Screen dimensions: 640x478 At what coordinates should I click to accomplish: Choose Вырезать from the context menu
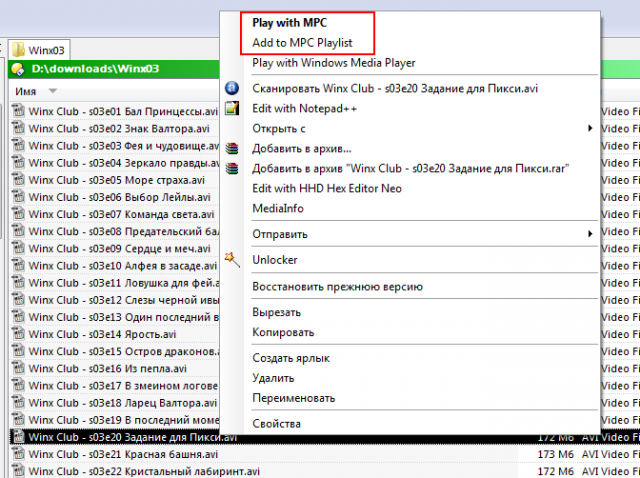pyautogui.click(x=276, y=312)
